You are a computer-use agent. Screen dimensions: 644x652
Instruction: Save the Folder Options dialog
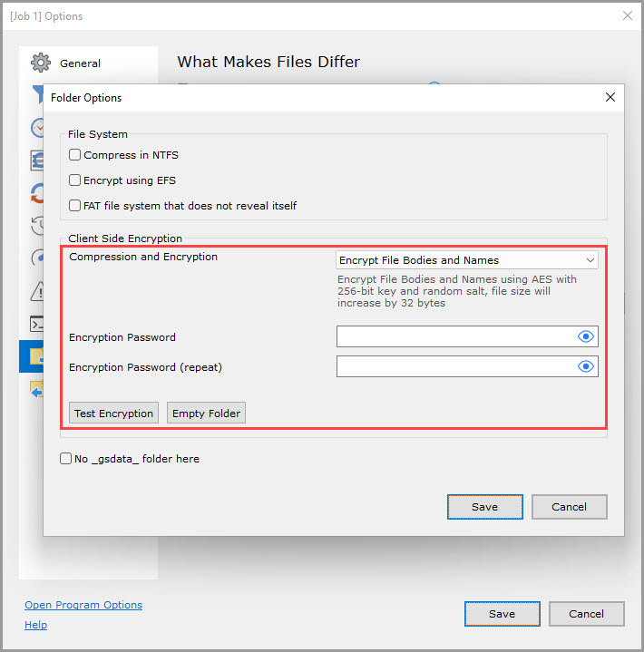click(x=484, y=507)
